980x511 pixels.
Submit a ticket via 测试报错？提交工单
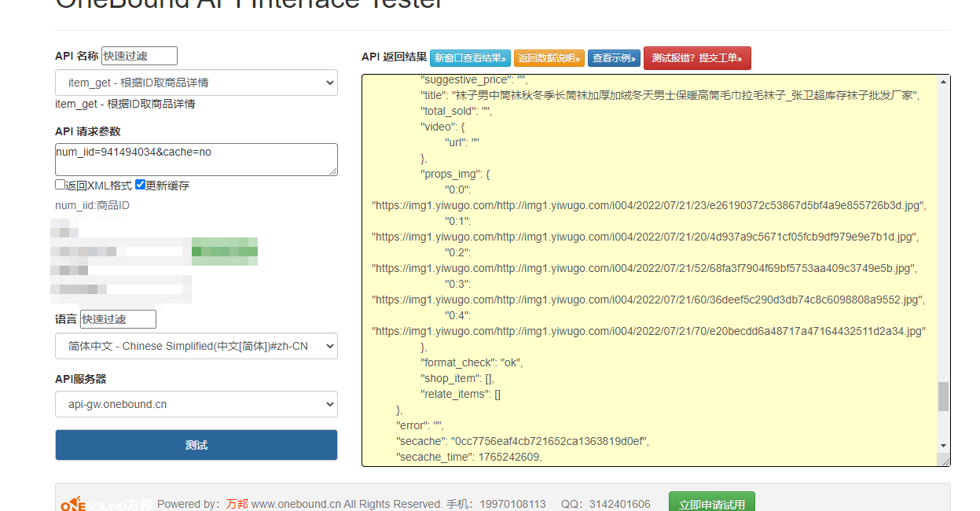tap(697, 57)
